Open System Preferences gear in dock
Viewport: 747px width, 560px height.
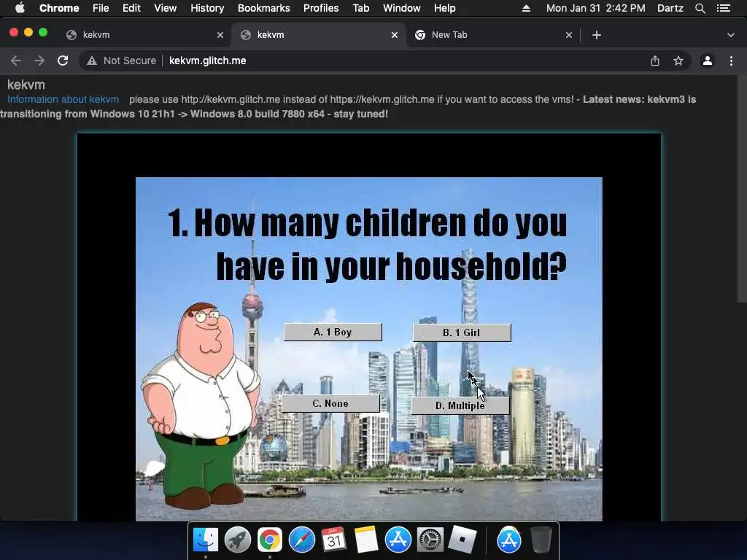coord(430,540)
